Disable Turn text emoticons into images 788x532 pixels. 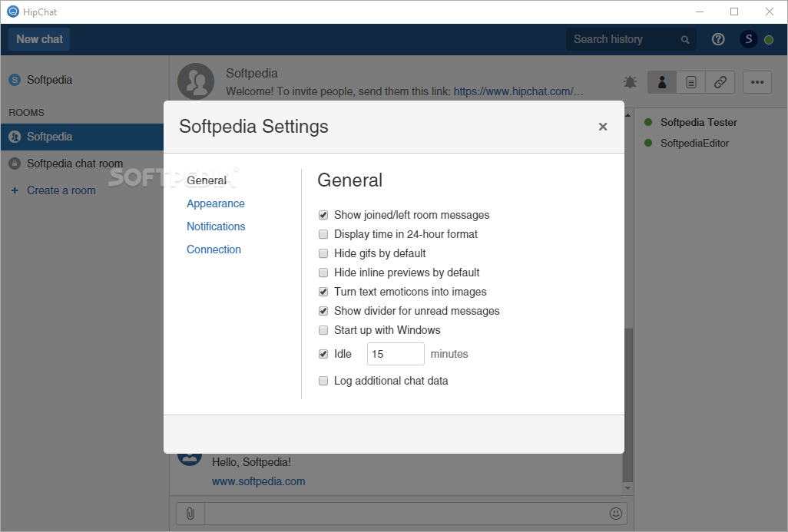coord(323,292)
